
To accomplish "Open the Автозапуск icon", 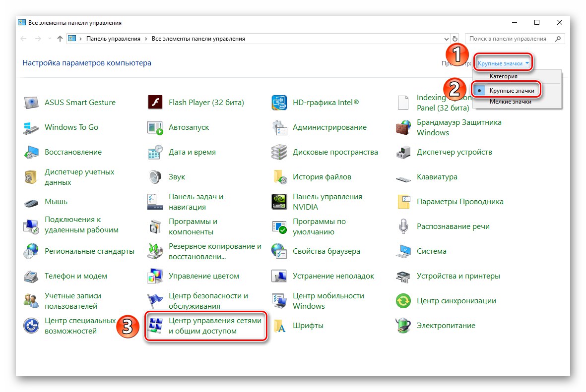I will 155,127.
